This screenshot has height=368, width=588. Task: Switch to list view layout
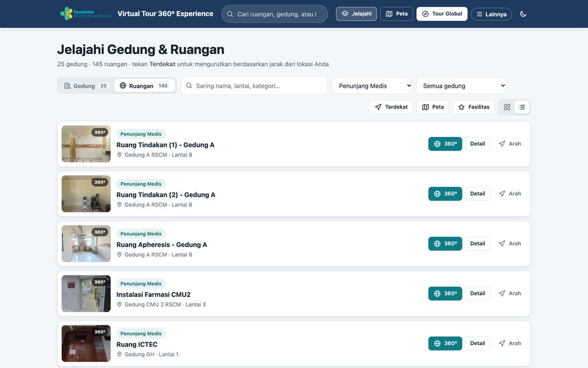522,107
